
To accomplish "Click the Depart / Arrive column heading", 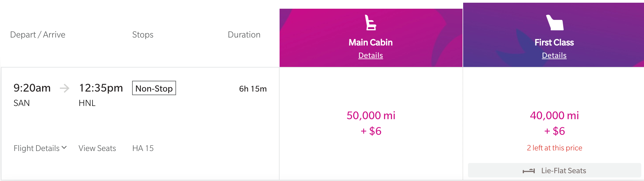I will pyautogui.click(x=38, y=35).
